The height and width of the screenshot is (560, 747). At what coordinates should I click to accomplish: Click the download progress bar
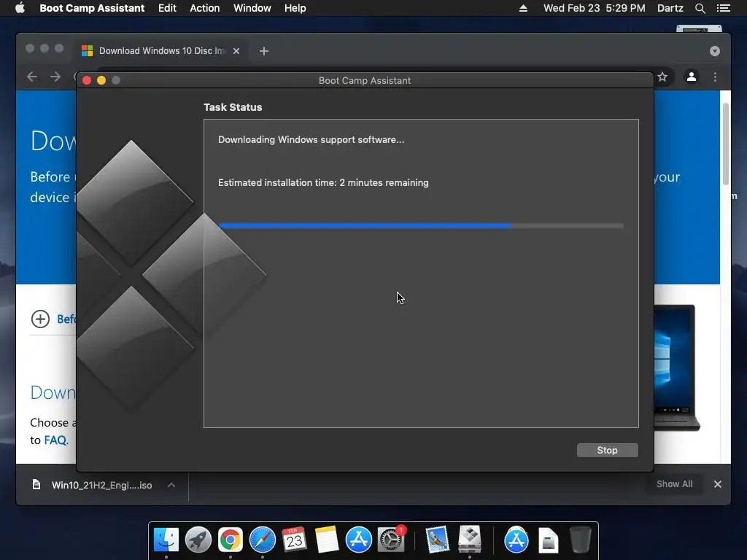pos(421,226)
